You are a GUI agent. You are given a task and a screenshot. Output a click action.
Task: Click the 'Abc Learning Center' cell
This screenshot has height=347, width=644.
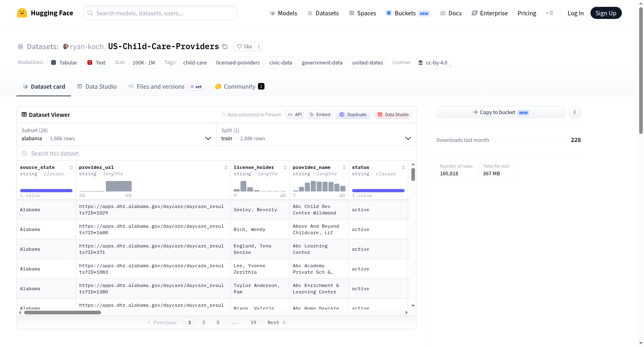click(x=319, y=249)
